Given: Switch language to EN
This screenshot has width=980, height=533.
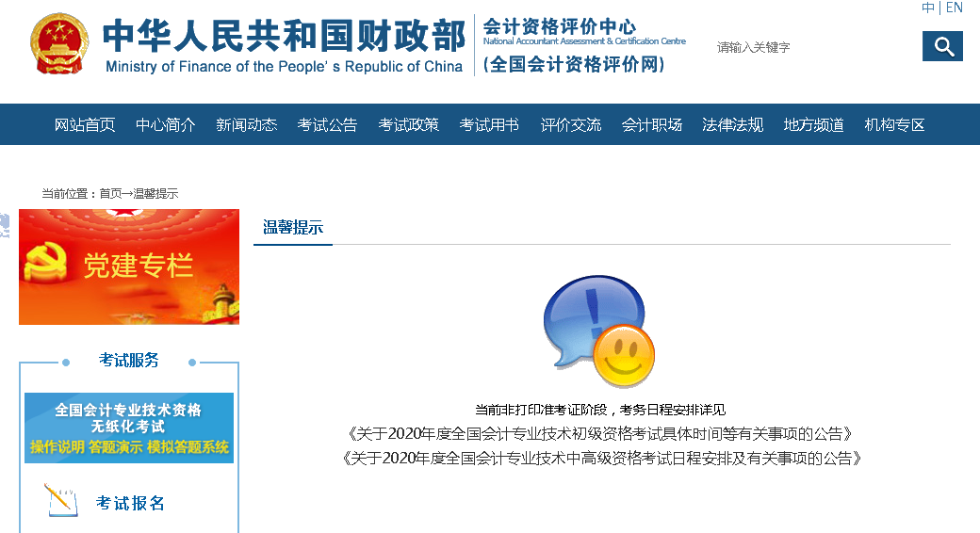Looking at the screenshot, I should [954, 8].
